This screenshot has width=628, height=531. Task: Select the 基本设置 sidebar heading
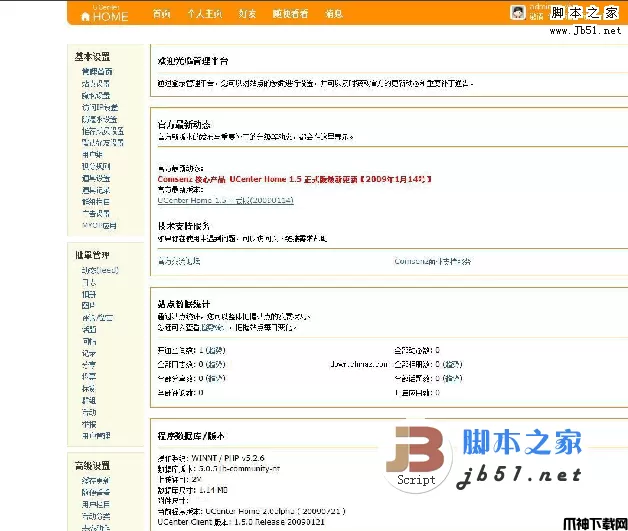(92, 56)
